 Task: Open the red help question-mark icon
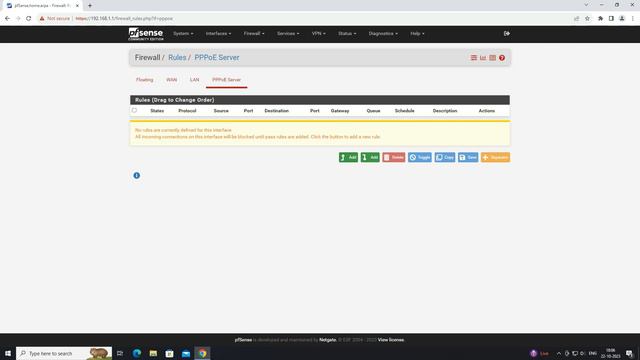(x=502, y=58)
